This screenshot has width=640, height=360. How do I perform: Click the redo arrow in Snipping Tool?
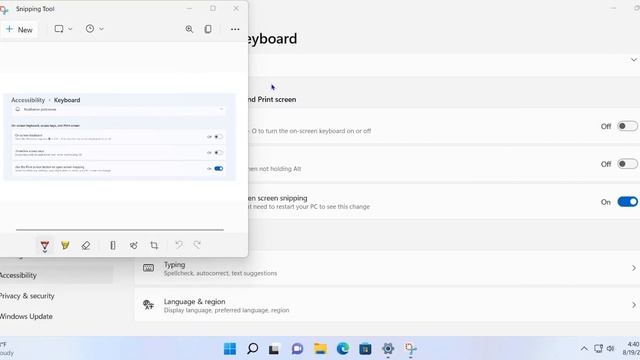coord(198,245)
